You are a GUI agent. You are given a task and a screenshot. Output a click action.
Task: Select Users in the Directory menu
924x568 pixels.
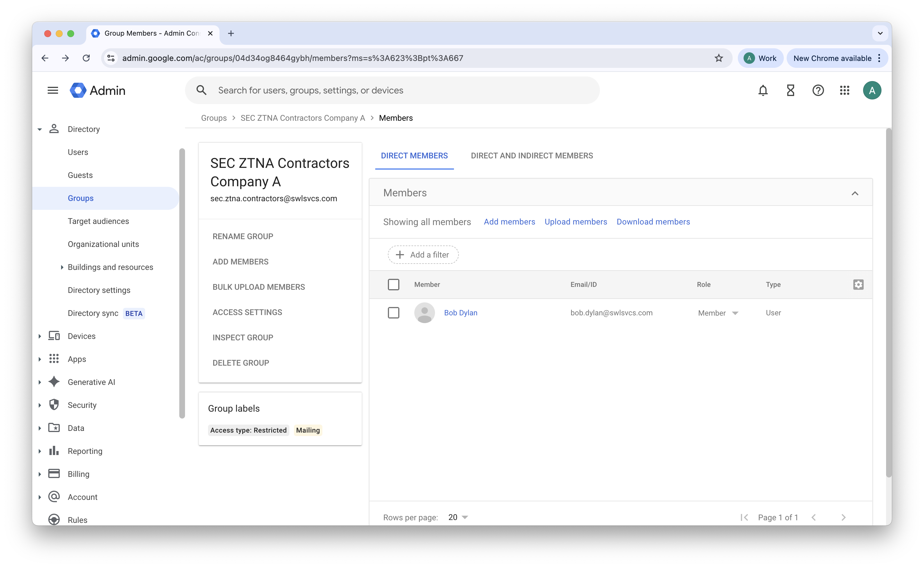click(x=78, y=152)
